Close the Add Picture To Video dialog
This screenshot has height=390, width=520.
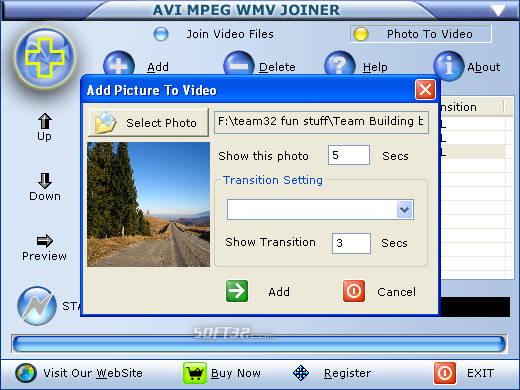click(x=425, y=89)
